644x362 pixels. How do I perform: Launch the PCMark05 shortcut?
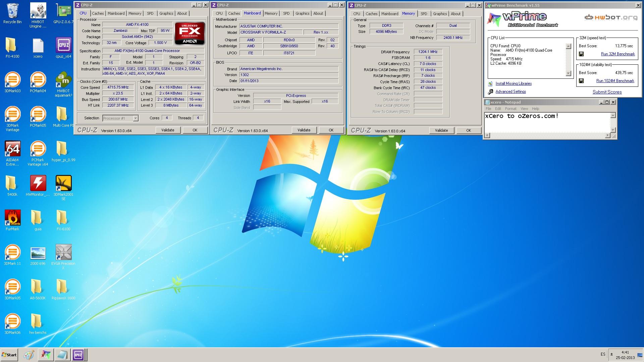(38, 117)
